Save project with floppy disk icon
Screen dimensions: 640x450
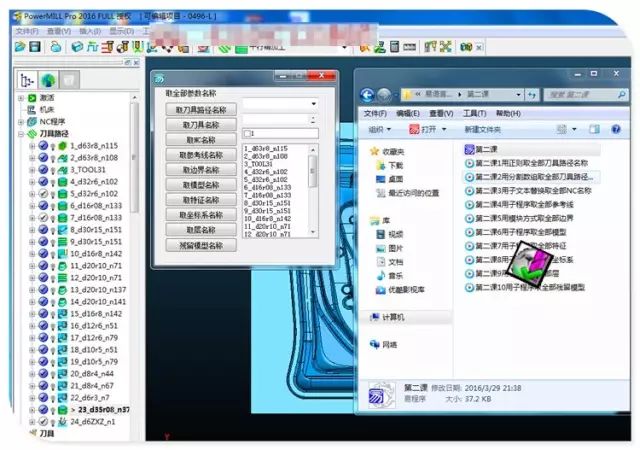[35, 47]
